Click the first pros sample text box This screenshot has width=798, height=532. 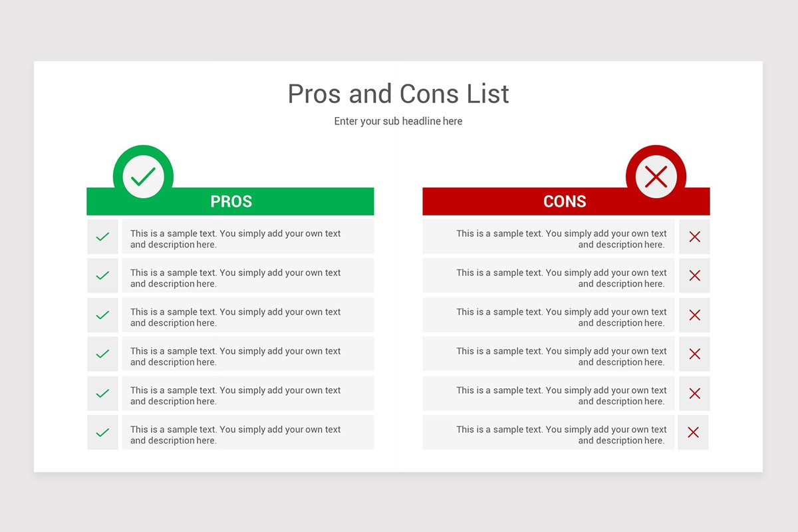click(247, 237)
